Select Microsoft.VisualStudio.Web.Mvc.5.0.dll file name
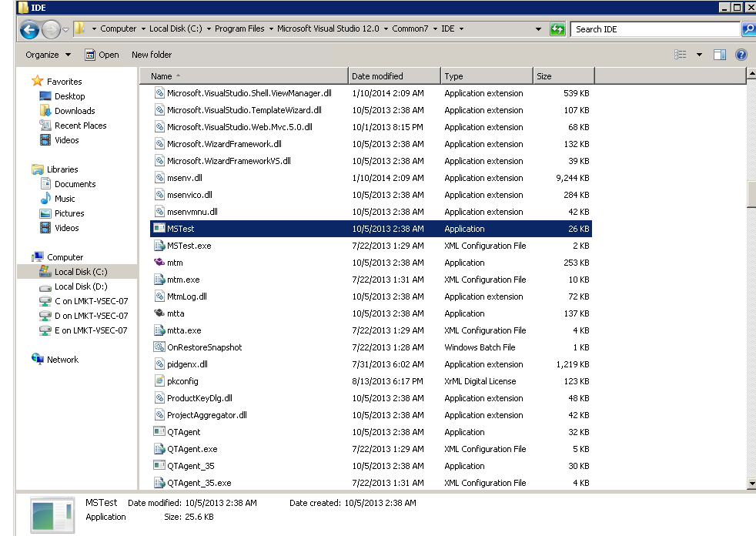The image size is (756, 536). point(239,127)
